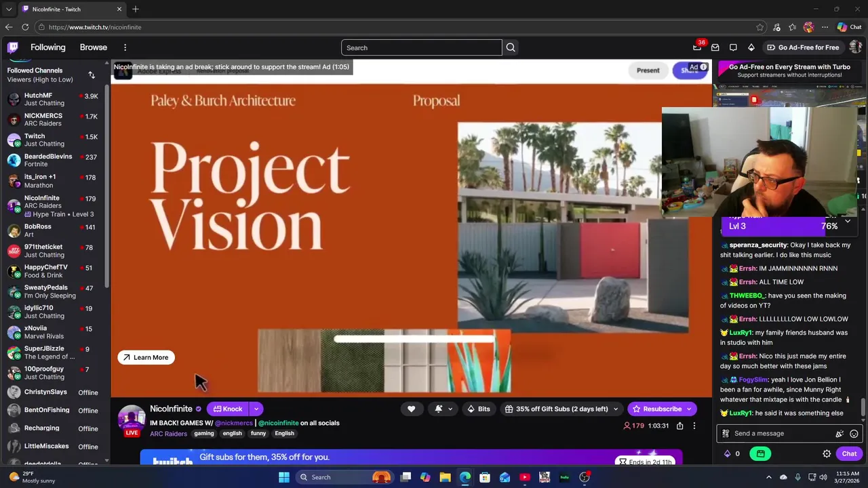
Task: Click the share stream icon near uptime
Action: (679, 426)
